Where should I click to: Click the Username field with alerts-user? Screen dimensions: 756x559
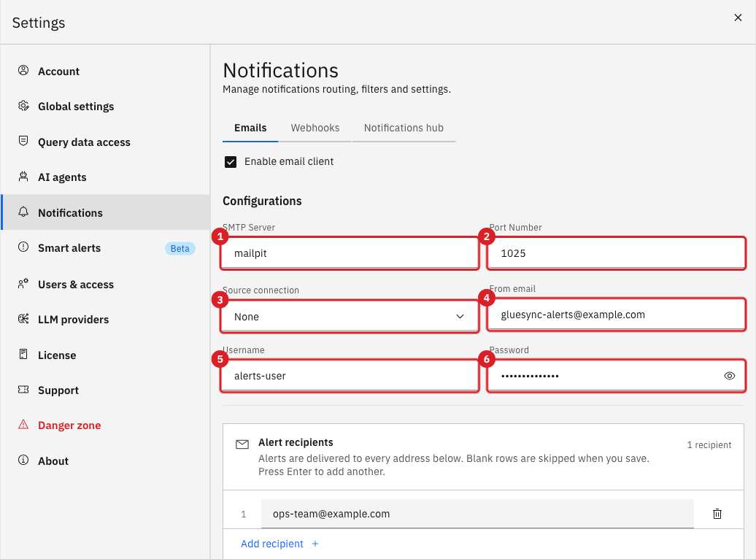click(350, 376)
